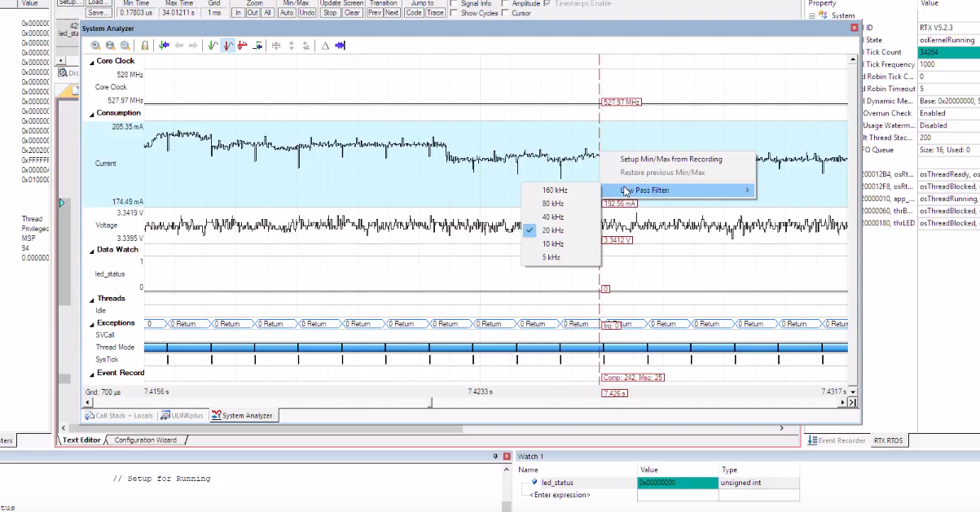Switch to the ULINKplus tab
The height and width of the screenshot is (512, 980).
pos(182,415)
